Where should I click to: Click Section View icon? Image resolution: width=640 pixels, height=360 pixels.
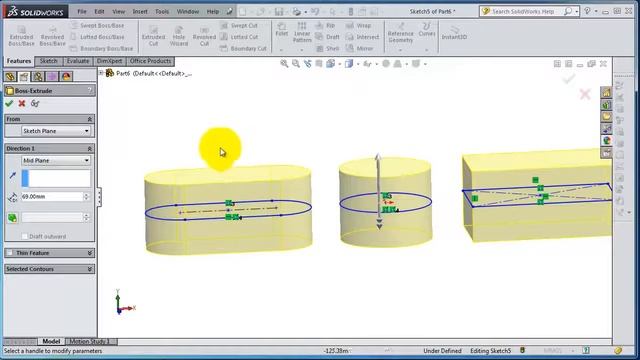(319, 64)
